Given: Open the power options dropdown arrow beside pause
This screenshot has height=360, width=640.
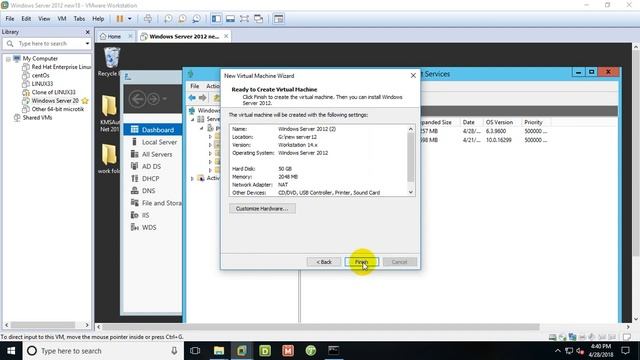Looking at the screenshot, I should point(129,19).
